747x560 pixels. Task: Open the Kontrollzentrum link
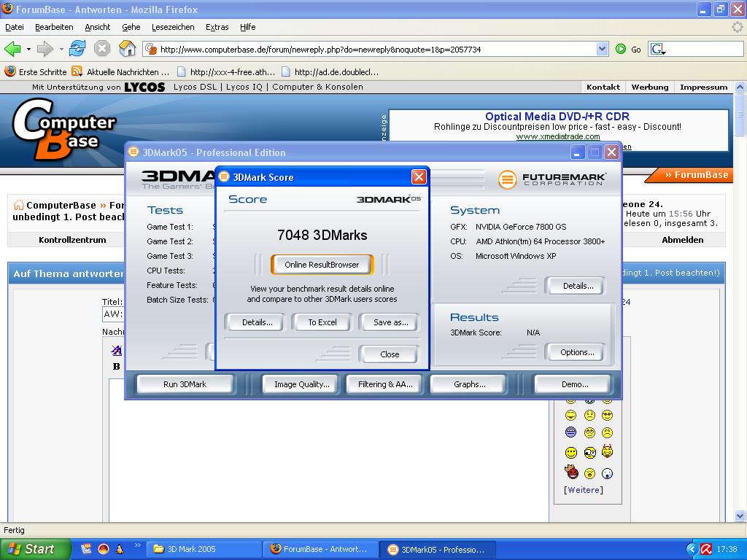(x=72, y=240)
